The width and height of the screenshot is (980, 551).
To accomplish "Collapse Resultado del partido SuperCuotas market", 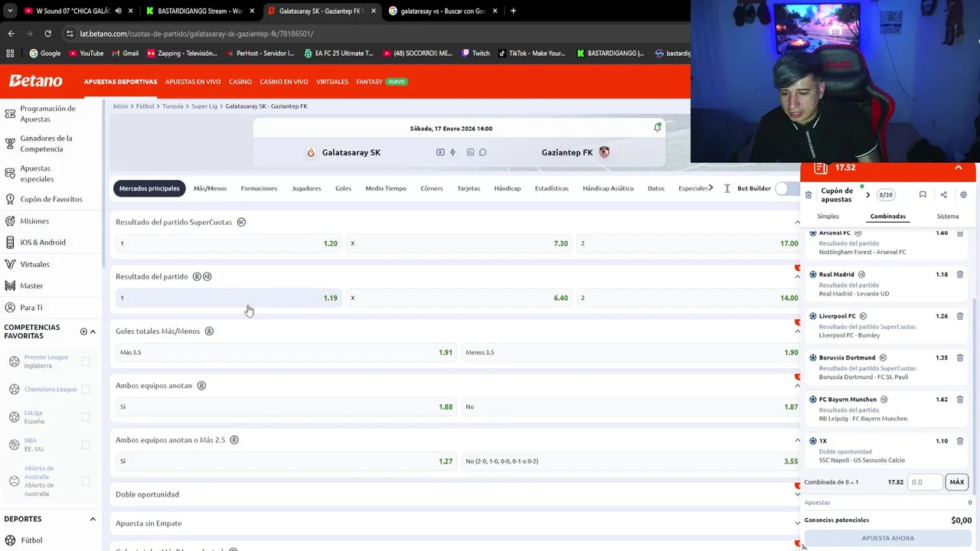I will click(797, 223).
